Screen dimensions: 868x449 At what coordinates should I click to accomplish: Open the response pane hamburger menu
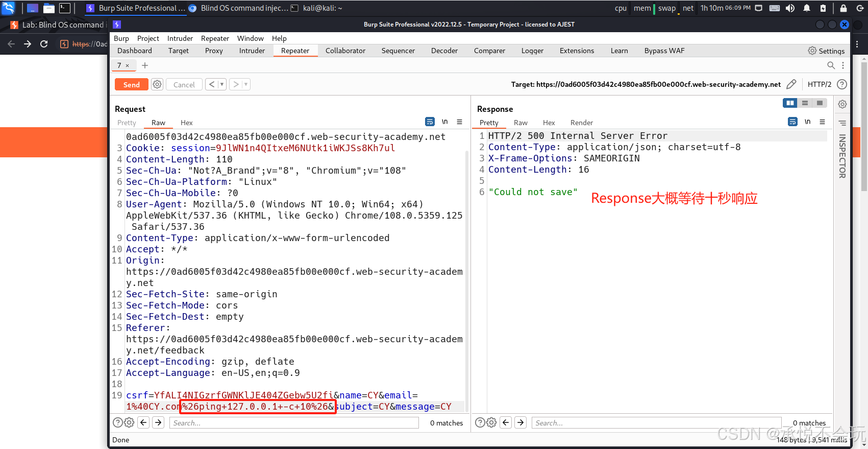pos(822,122)
